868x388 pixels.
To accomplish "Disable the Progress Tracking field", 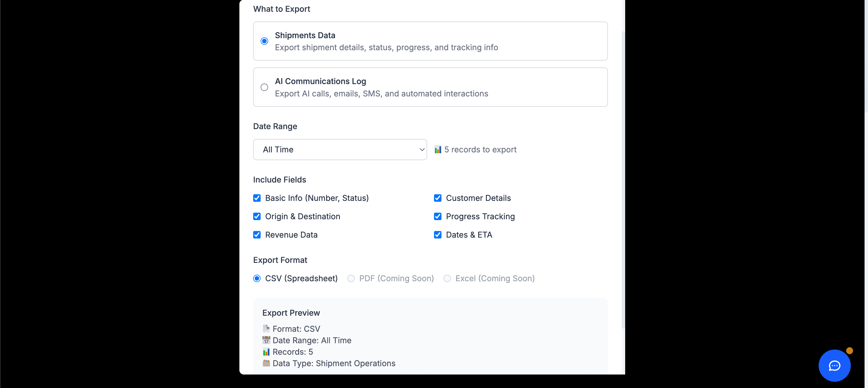I will pyautogui.click(x=438, y=217).
